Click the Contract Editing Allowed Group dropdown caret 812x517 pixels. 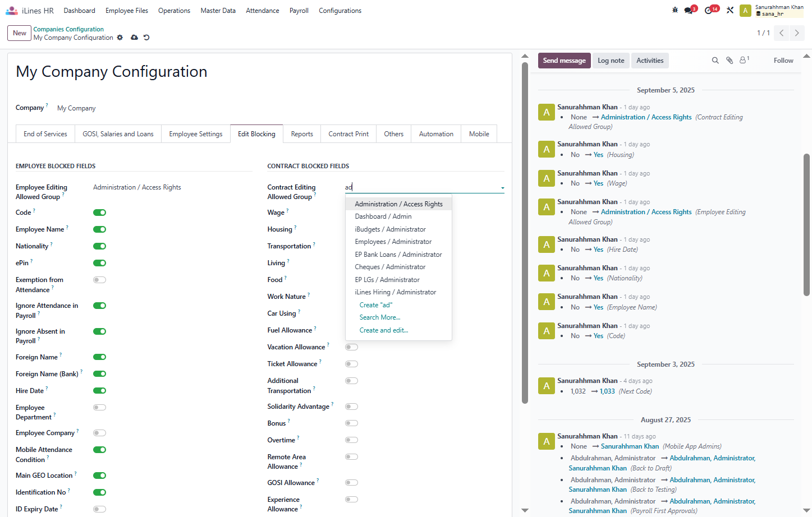tap(502, 188)
